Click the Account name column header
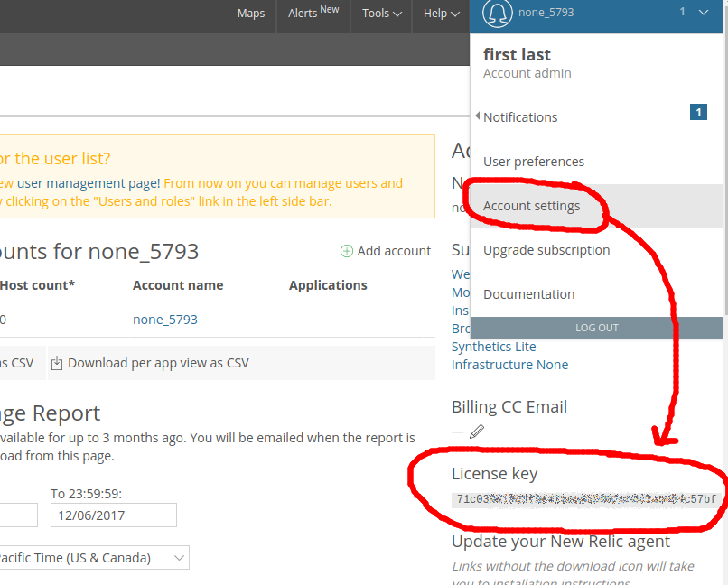Image resolution: width=728 pixels, height=585 pixels. click(x=178, y=285)
